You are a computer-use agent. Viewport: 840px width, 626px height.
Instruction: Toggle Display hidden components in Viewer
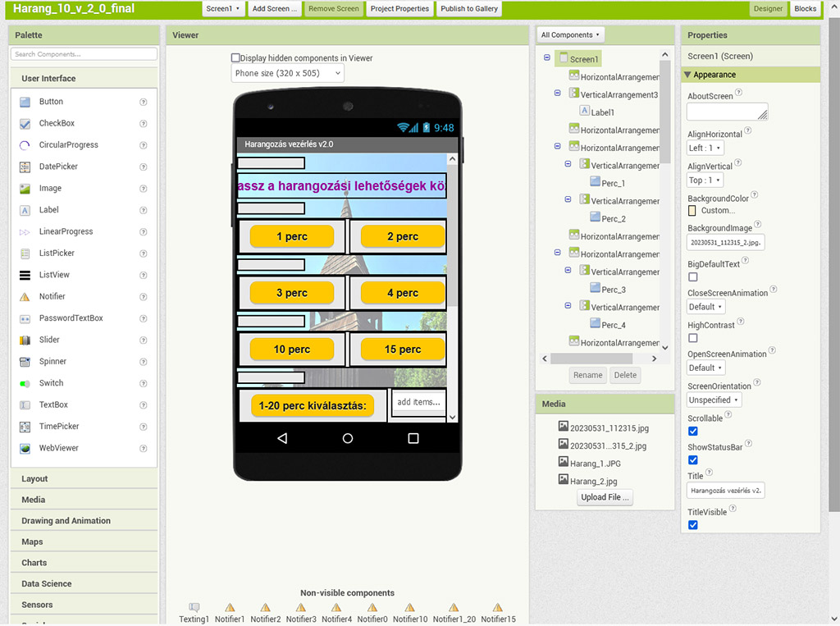(x=235, y=58)
